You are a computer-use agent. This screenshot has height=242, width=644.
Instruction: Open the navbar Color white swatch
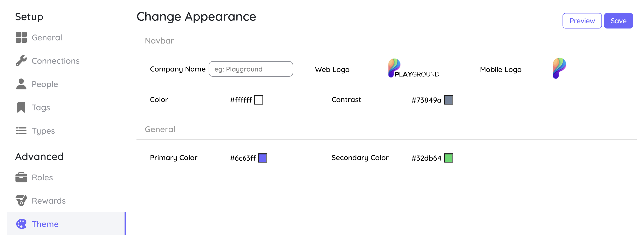pos(258,100)
